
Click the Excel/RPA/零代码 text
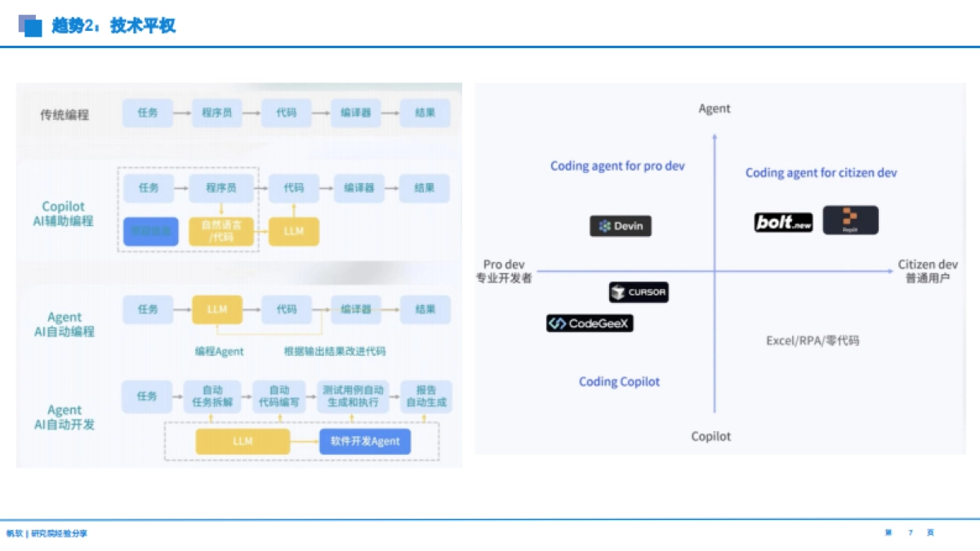pos(812,340)
